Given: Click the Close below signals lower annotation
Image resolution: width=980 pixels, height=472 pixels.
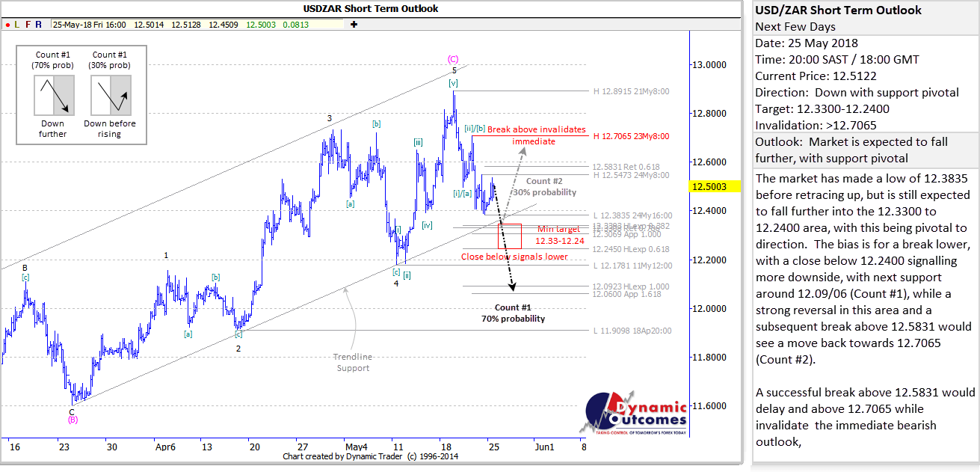Looking at the screenshot, I should coord(514,257).
